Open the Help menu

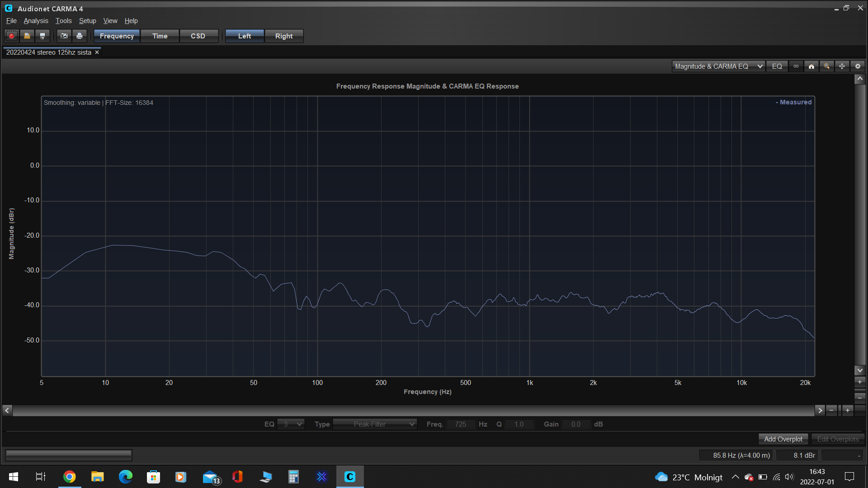click(131, 21)
